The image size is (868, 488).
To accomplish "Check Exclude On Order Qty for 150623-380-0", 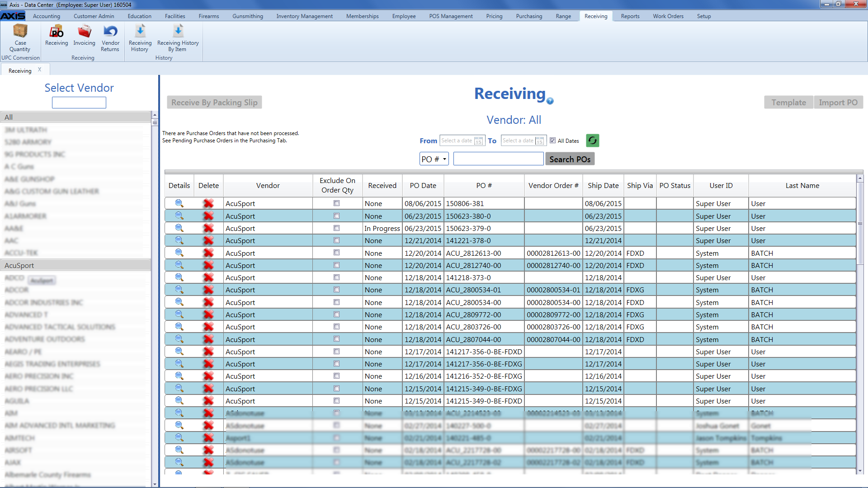I will pos(336,216).
